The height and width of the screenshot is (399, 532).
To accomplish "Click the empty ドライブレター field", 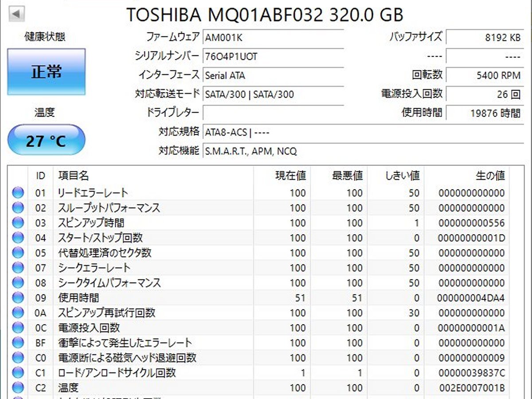I will [273, 113].
